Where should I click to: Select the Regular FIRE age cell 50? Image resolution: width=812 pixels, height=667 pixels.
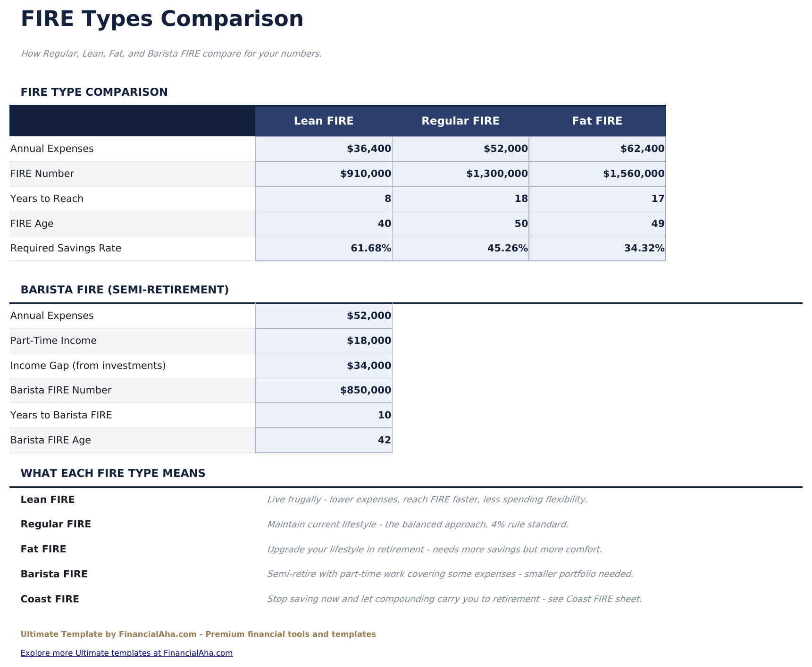tap(460, 224)
